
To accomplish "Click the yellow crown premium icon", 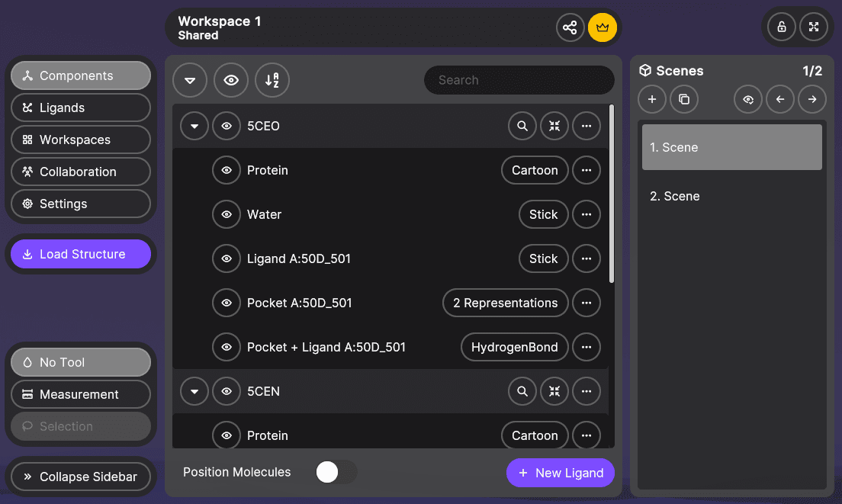I will pos(603,28).
